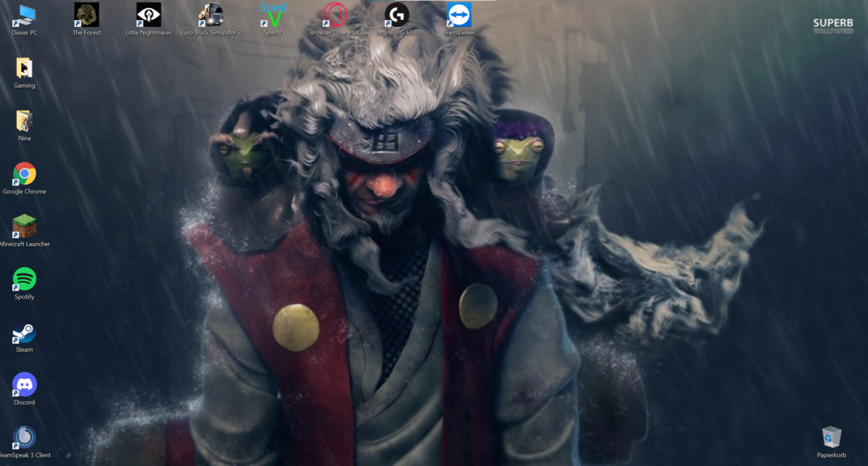The width and height of the screenshot is (868, 466).
Task: Select the TeamSpeak 3 Client icon
Action: [24, 438]
